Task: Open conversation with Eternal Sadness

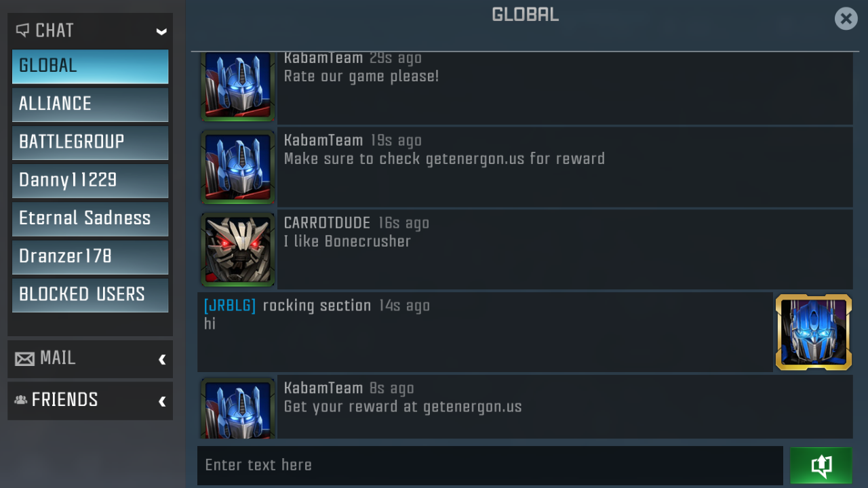Action: tap(90, 219)
